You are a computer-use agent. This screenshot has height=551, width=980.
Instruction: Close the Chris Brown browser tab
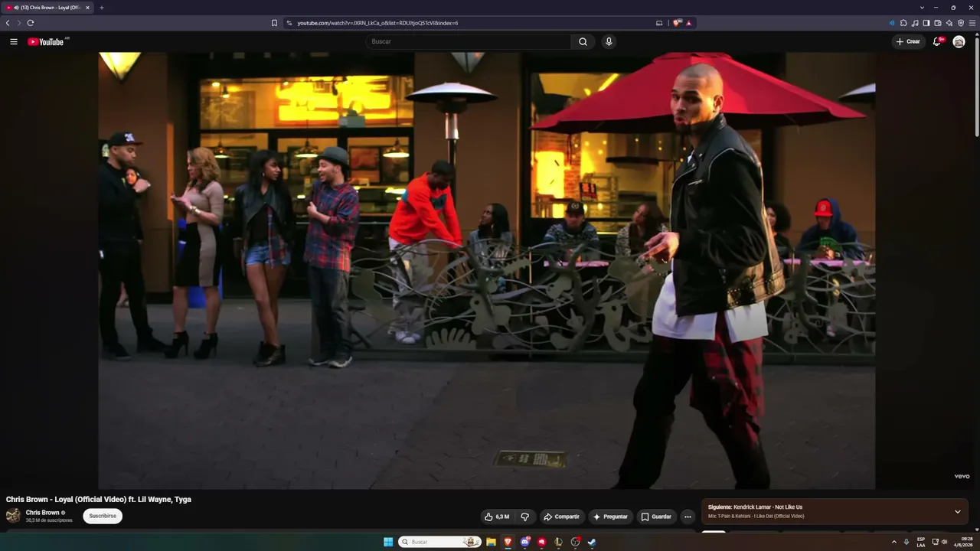(87, 8)
